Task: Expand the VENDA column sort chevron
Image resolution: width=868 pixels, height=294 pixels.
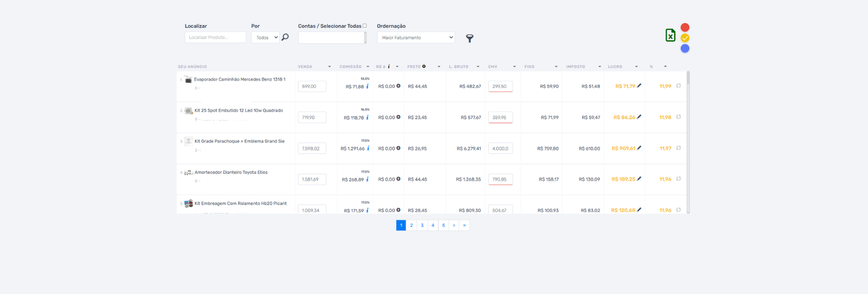Action: [x=329, y=67]
